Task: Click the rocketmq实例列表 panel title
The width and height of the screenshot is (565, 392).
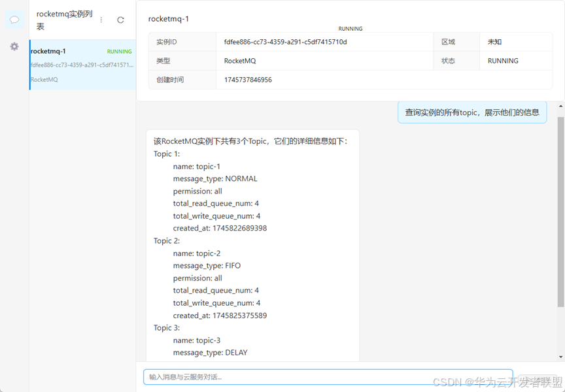Action: [x=65, y=20]
